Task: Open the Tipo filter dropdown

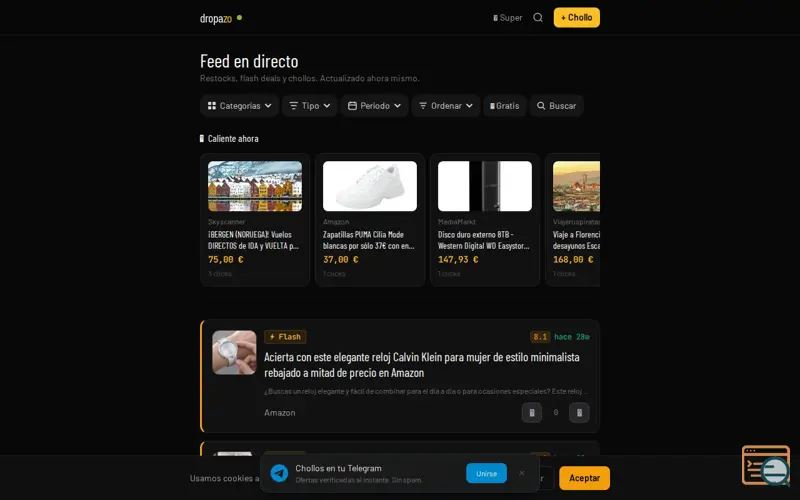Action: [x=310, y=106]
